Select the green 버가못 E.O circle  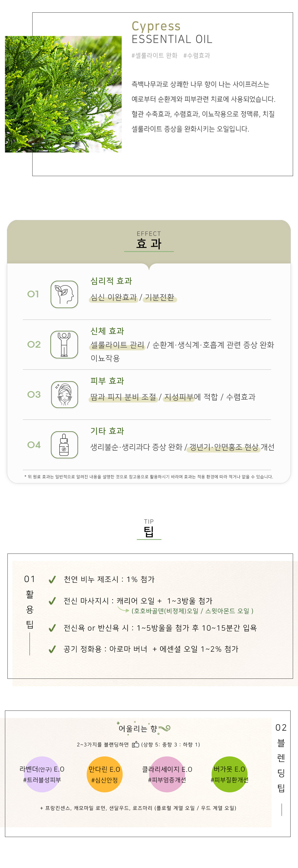point(229,774)
